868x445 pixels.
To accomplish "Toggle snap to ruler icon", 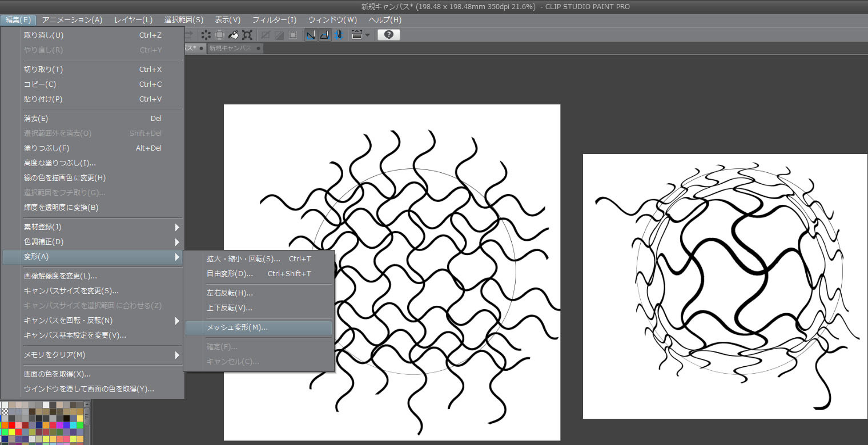I will [311, 35].
